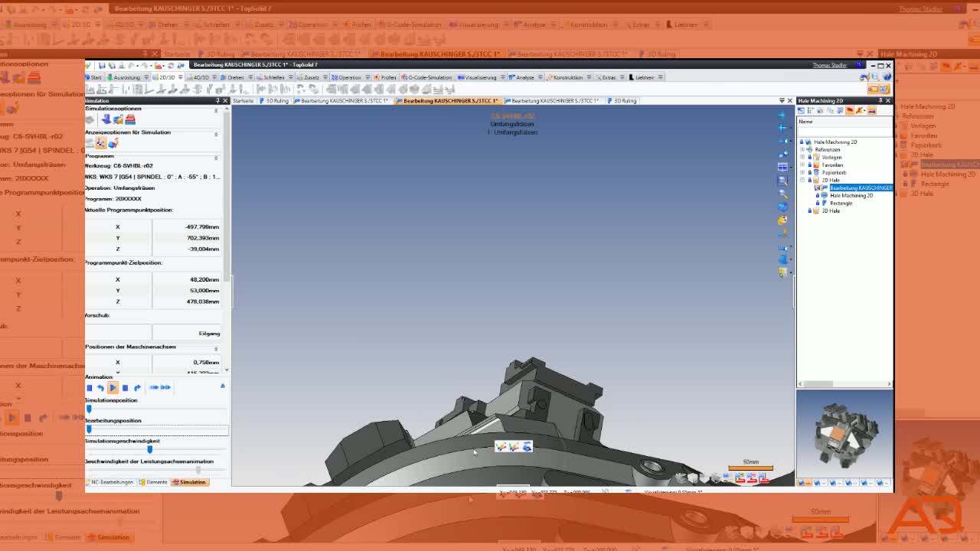Click the skip-to-end animation icon
The image size is (980, 551).
[166, 388]
